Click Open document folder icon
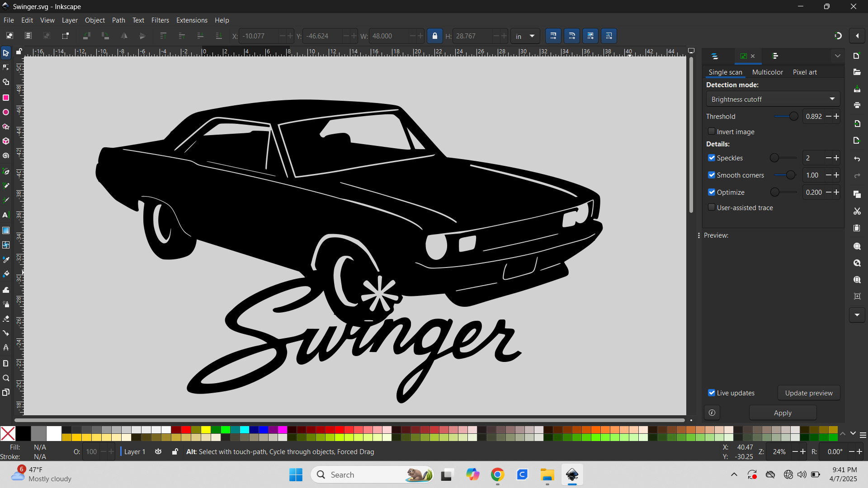This screenshot has width=868, height=488. (x=857, y=72)
